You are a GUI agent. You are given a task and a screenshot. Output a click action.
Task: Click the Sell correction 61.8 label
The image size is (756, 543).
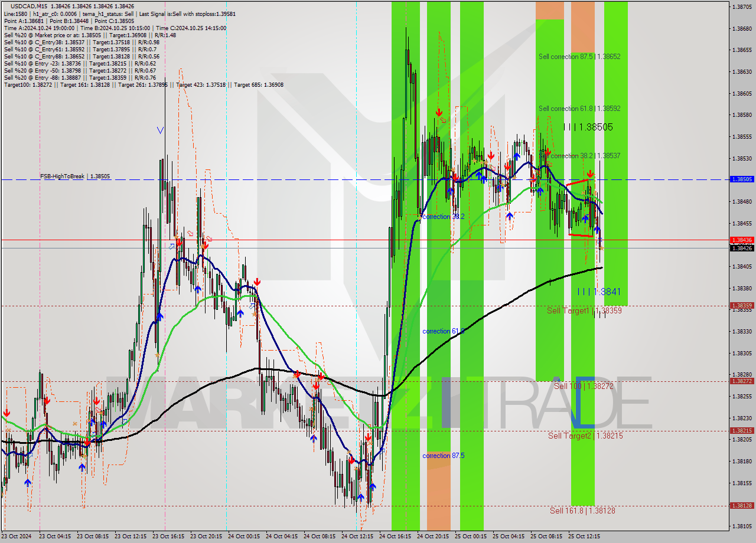click(579, 109)
